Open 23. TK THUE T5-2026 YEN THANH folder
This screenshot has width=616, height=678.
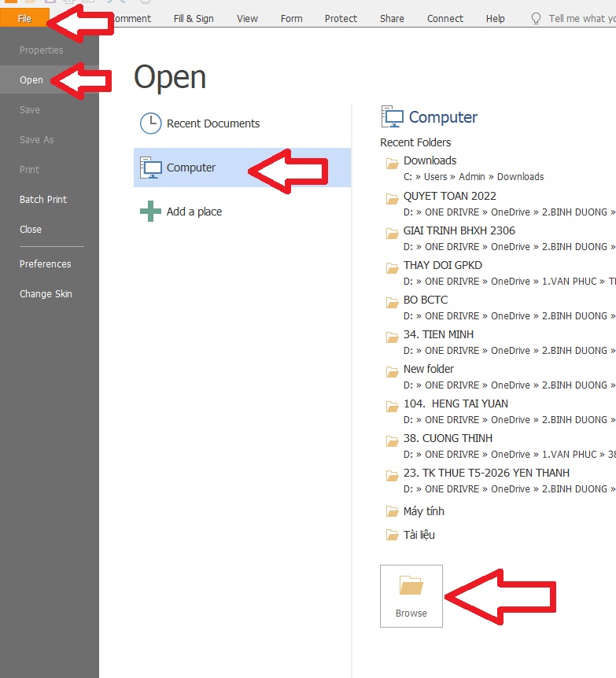tap(486, 473)
